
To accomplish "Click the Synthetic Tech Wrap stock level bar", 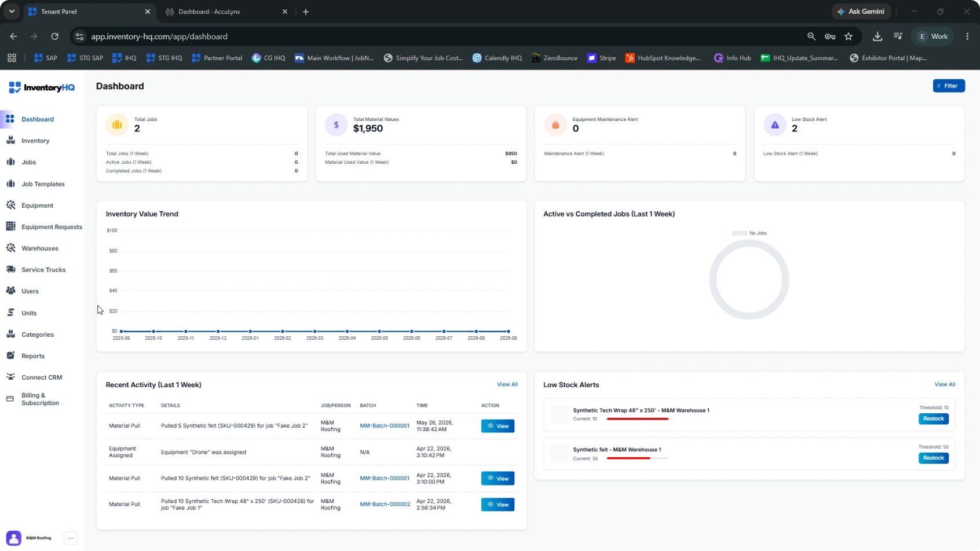I will pos(638,419).
